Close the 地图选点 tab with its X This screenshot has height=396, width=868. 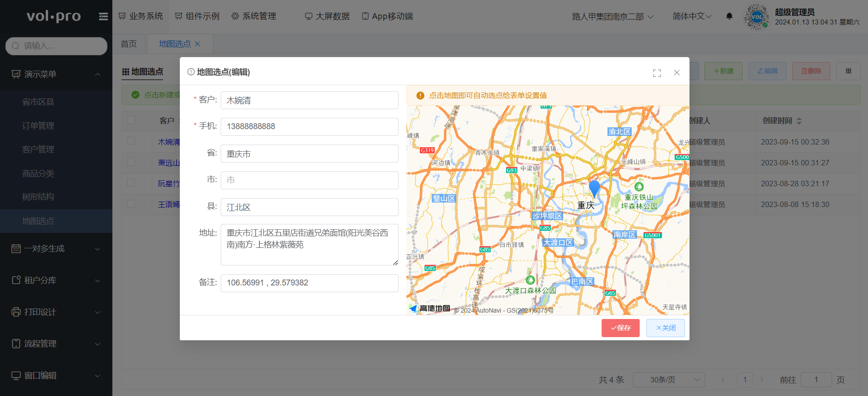click(198, 44)
